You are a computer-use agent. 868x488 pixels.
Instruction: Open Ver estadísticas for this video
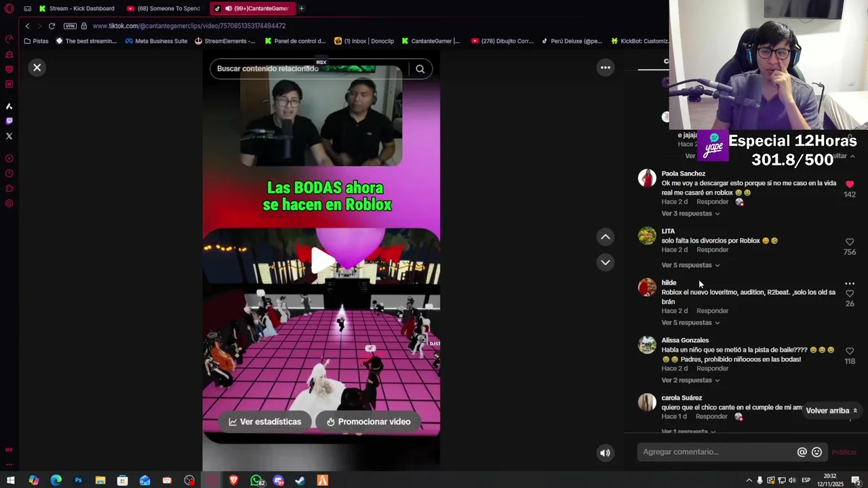tap(264, 422)
